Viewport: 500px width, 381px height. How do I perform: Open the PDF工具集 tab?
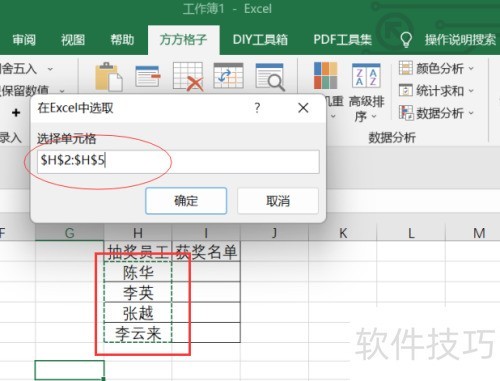(x=342, y=40)
